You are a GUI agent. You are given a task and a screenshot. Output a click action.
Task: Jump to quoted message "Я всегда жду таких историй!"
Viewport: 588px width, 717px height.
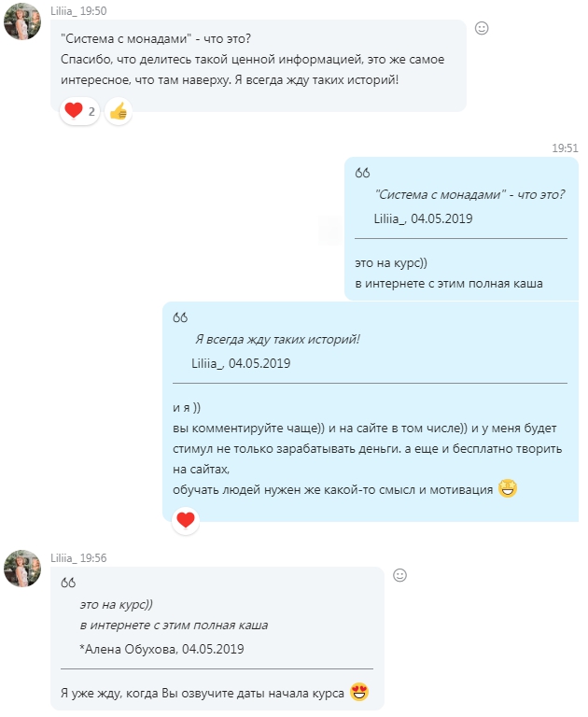coord(277,340)
